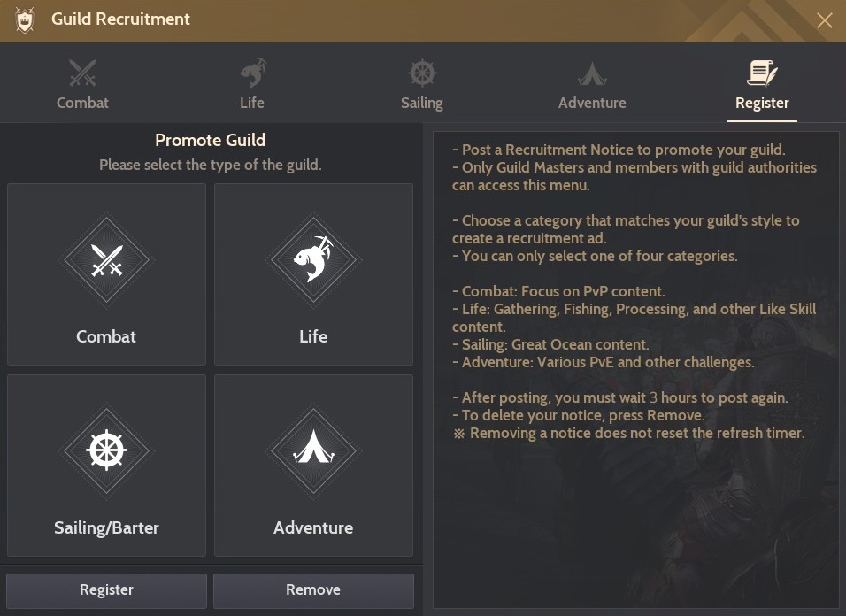This screenshot has height=616, width=846.
Task: Select the Adventure tent emblem
Action: [313, 451]
